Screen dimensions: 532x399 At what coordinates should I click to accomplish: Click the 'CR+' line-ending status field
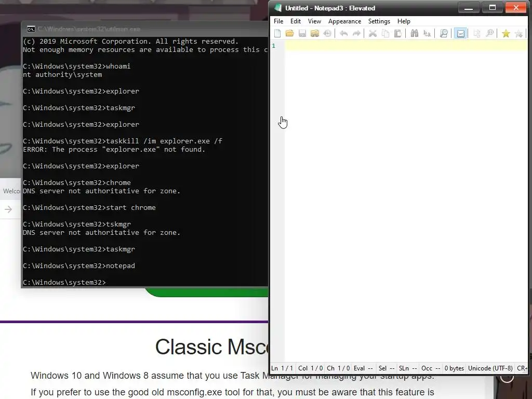coord(522,368)
